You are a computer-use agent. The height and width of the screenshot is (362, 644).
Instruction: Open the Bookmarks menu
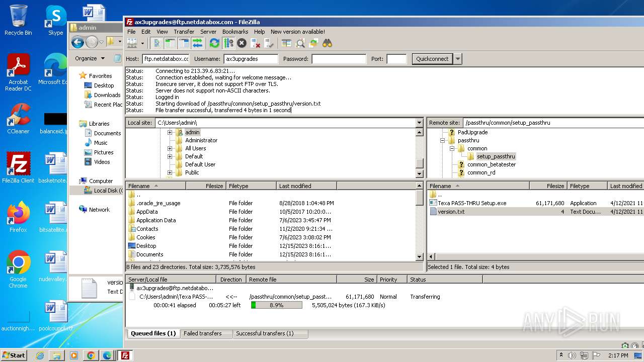click(235, 31)
